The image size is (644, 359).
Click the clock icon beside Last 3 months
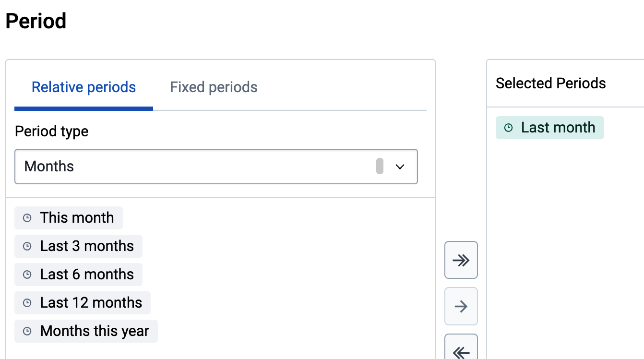27,246
